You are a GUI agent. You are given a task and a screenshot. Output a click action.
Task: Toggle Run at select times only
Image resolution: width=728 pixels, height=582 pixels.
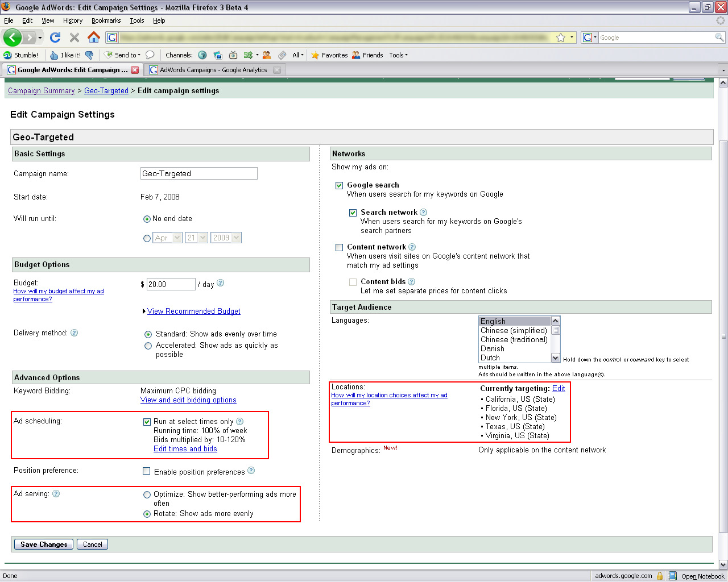point(147,422)
